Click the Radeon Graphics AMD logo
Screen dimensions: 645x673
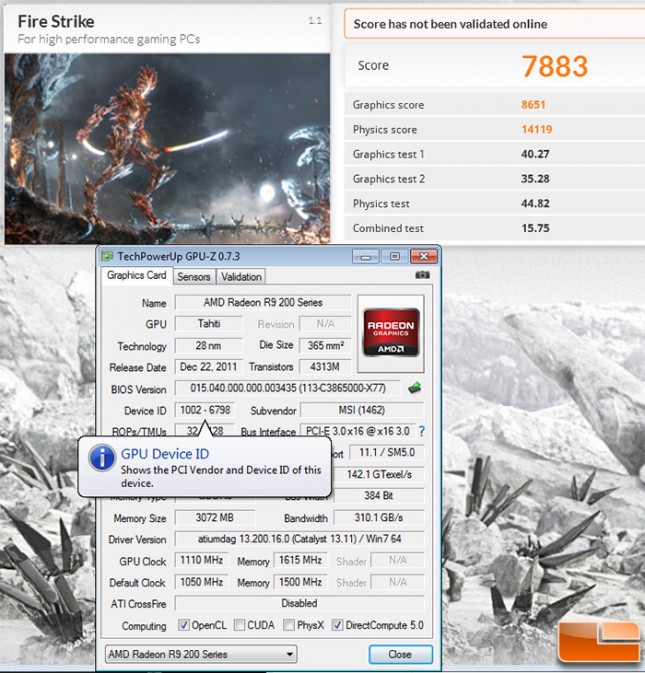click(x=391, y=333)
